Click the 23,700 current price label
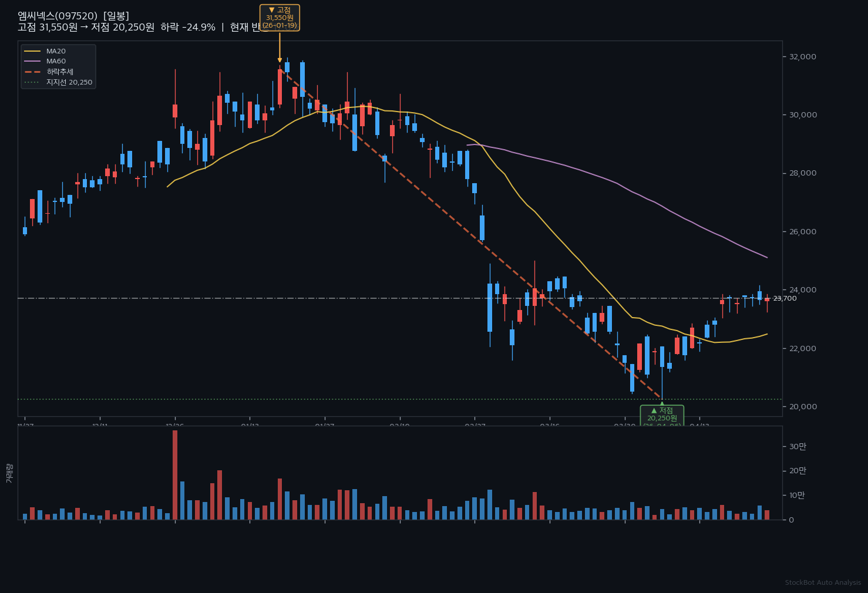Viewport: 868px width, 593px height. click(x=785, y=299)
